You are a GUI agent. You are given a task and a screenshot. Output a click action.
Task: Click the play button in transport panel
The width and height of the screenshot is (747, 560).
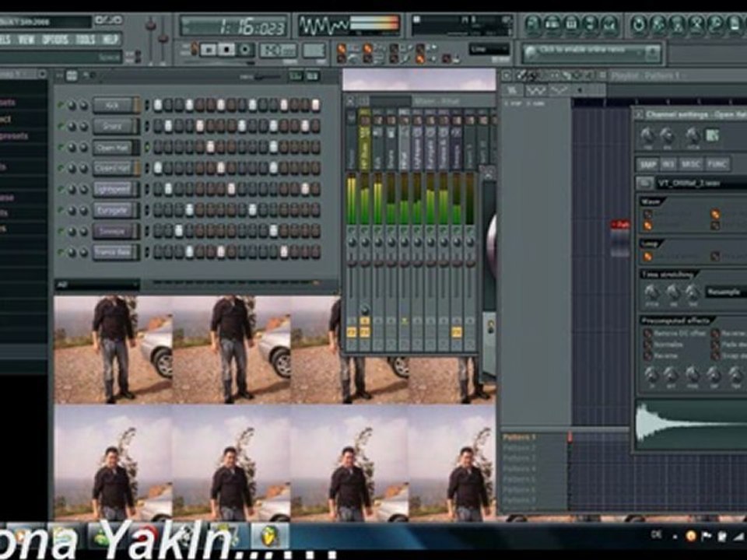(209, 50)
